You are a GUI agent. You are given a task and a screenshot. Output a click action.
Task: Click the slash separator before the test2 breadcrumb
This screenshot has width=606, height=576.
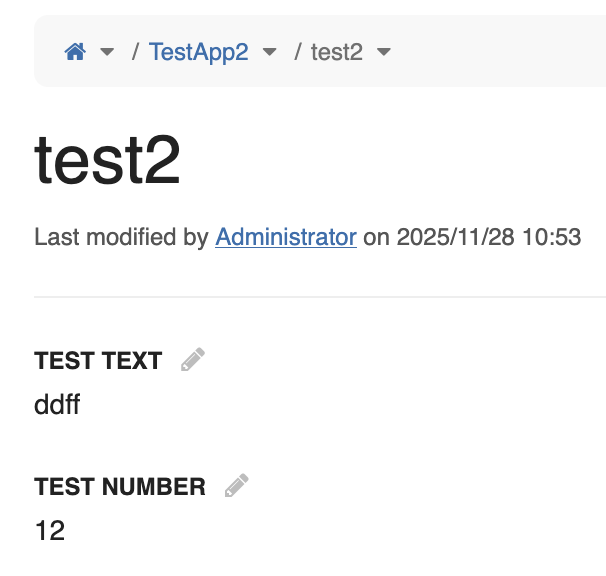[x=298, y=52]
